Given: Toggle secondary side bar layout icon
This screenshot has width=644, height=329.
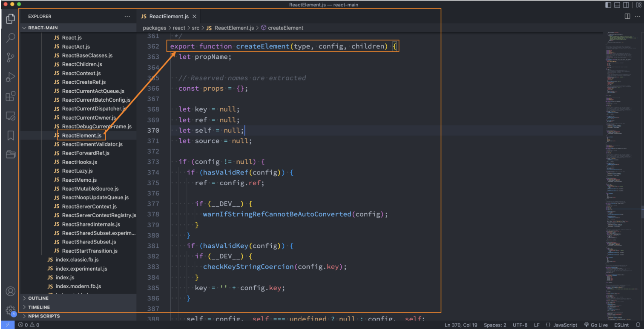Looking at the screenshot, I should tap(626, 5).
